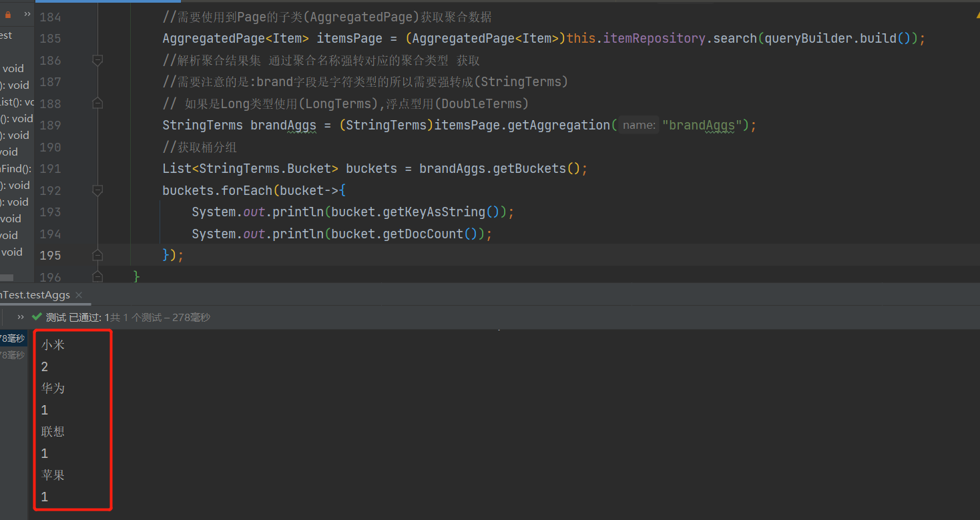Click line number 189 in the gutter
This screenshot has height=520, width=980.
coord(50,125)
